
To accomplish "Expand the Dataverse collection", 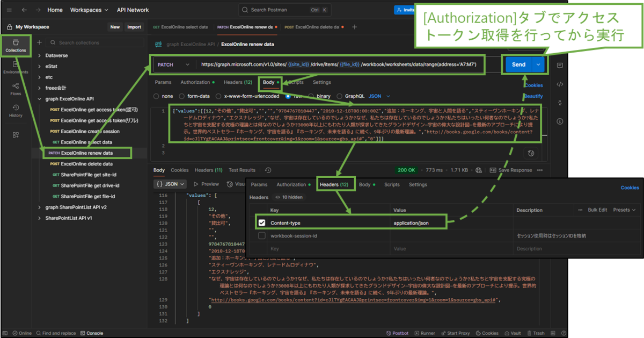I will pos(39,55).
